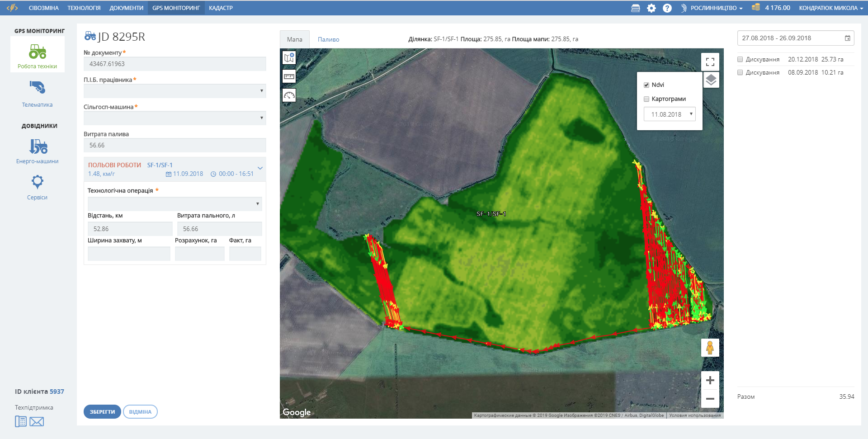Open the help question mark icon
868x439 pixels.
667,8
